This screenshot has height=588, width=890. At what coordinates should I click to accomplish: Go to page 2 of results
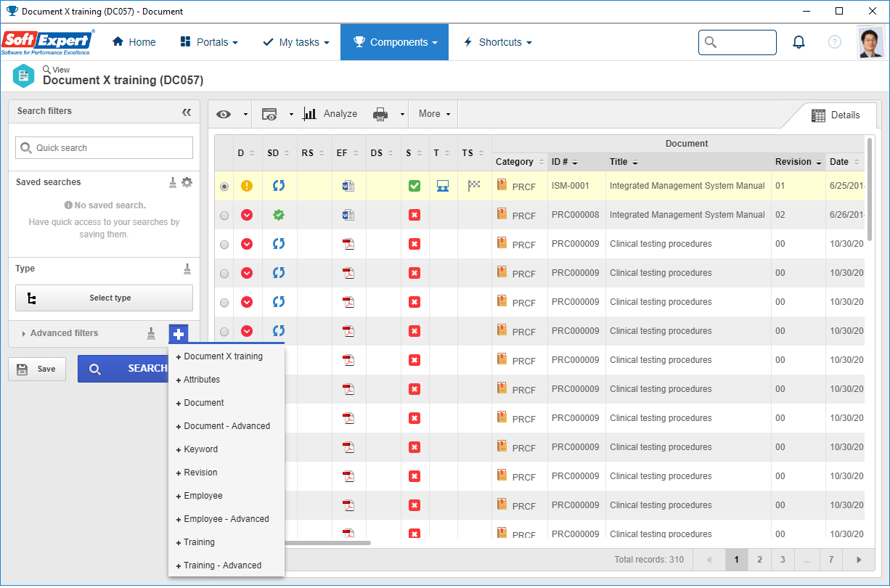pyautogui.click(x=759, y=560)
